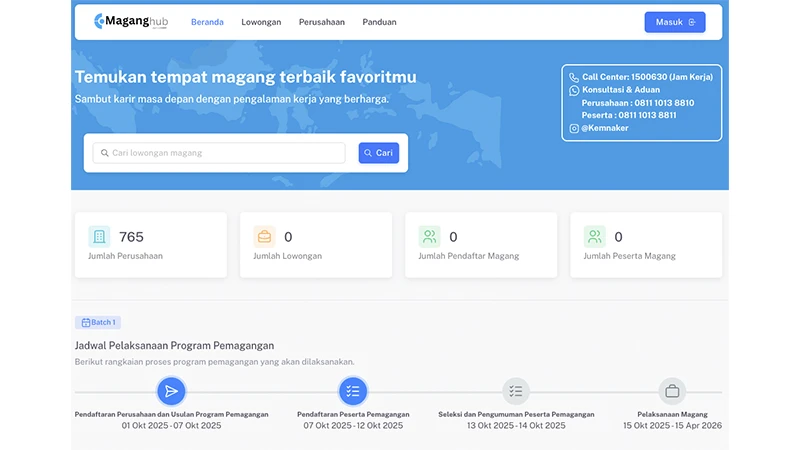800x450 pixels.
Task: Click the people icon above Jumlah Peserta Magang
Action: (x=595, y=237)
